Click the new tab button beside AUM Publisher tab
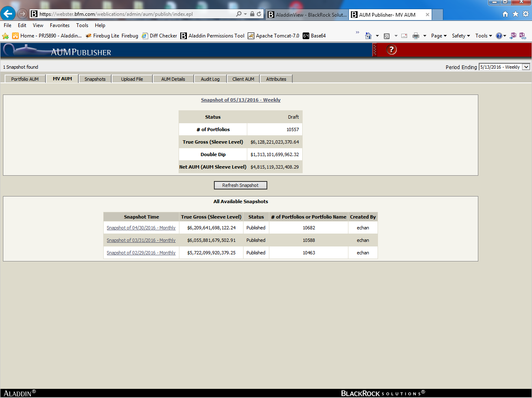This screenshot has width=532, height=398. pyautogui.click(x=438, y=15)
